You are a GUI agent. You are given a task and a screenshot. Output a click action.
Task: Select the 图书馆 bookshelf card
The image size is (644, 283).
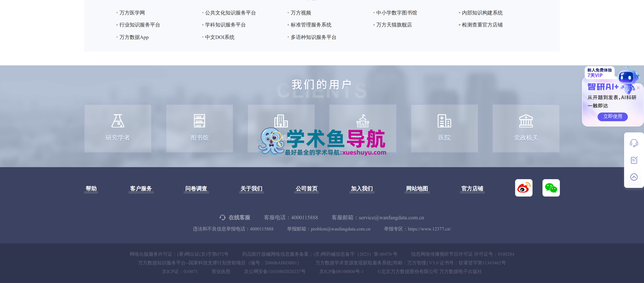point(199,128)
